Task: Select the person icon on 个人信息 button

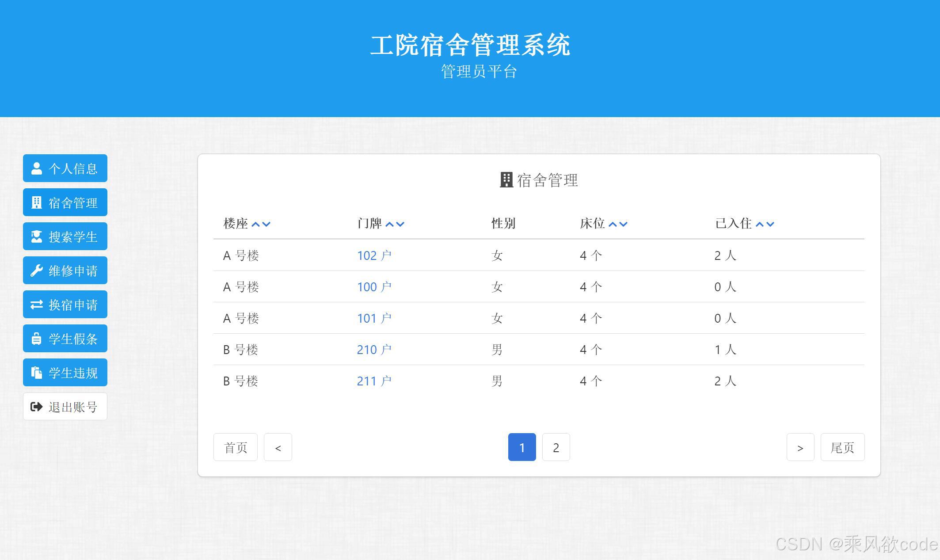Action: coord(36,168)
